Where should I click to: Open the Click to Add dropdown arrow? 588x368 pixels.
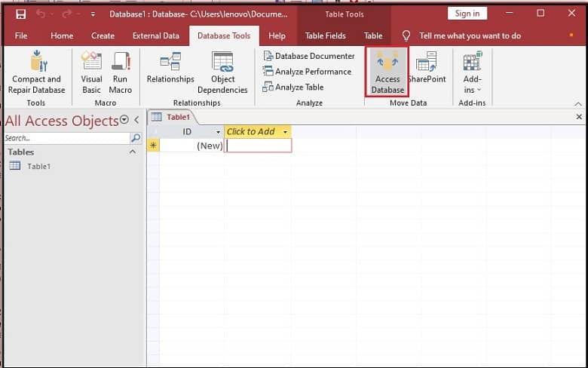tap(285, 132)
